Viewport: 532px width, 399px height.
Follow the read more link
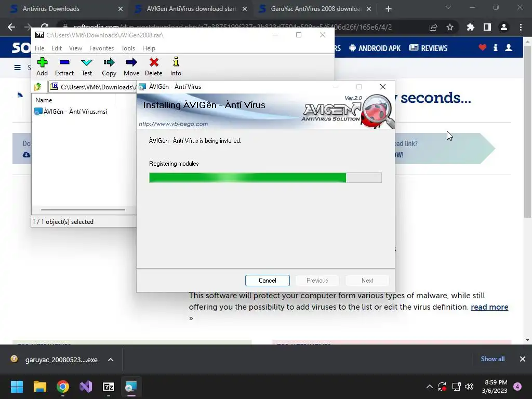[x=489, y=307]
